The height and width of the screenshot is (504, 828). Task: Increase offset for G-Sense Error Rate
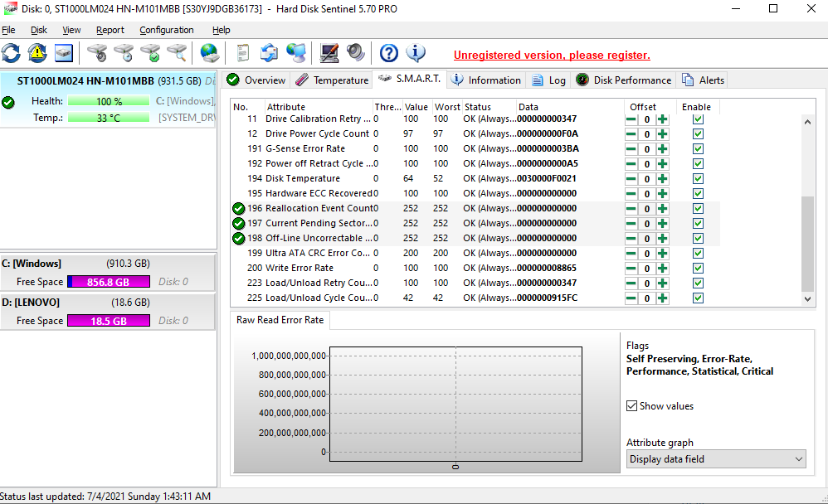pos(663,149)
